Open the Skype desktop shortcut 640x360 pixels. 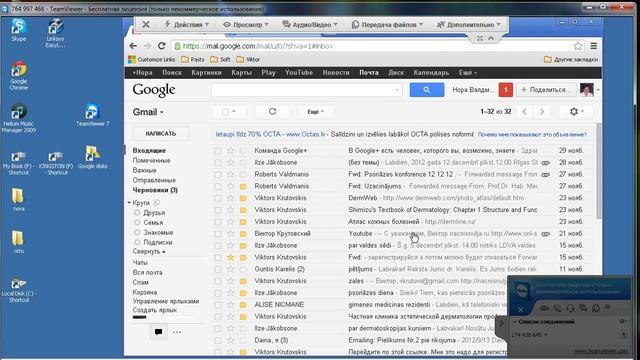point(18,30)
